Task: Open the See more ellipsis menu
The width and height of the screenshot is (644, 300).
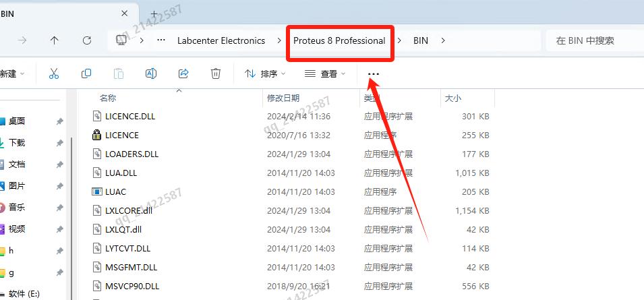Action: (x=374, y=74)
